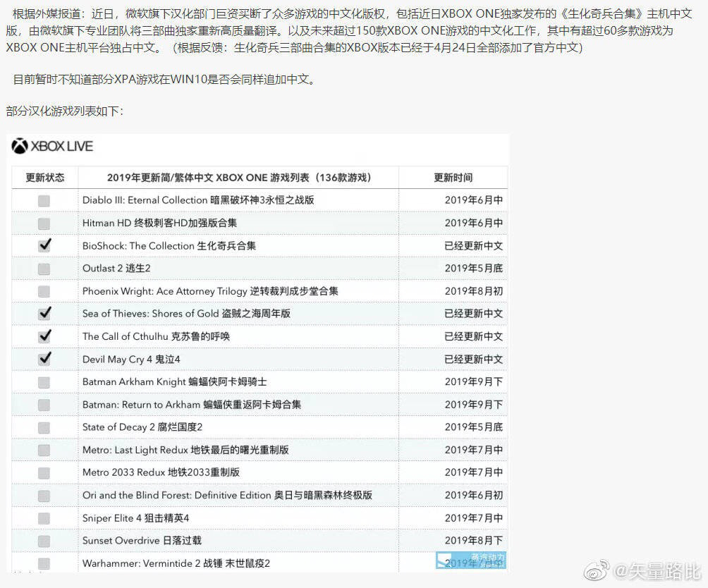Tick the Phoenix Wright Trilogy checkbox

click(44, 291)
